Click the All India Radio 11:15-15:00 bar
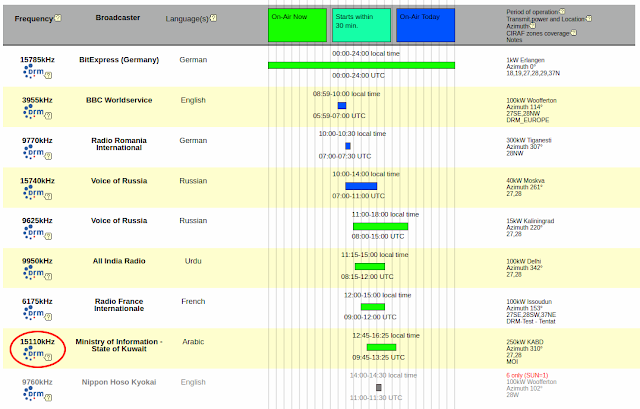Image resolution: width=640 pixels, height=409 pixels. click(370, 267)
